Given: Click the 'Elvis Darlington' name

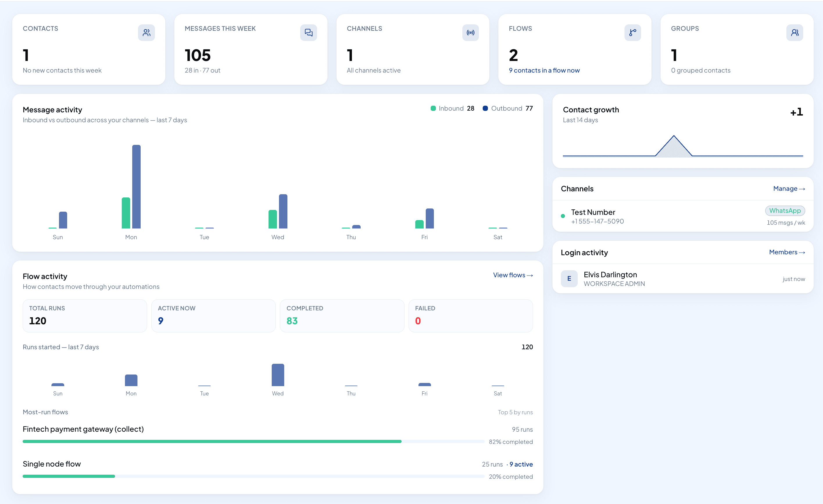Looking at the screenshot, I should click(x=610, y=275).
